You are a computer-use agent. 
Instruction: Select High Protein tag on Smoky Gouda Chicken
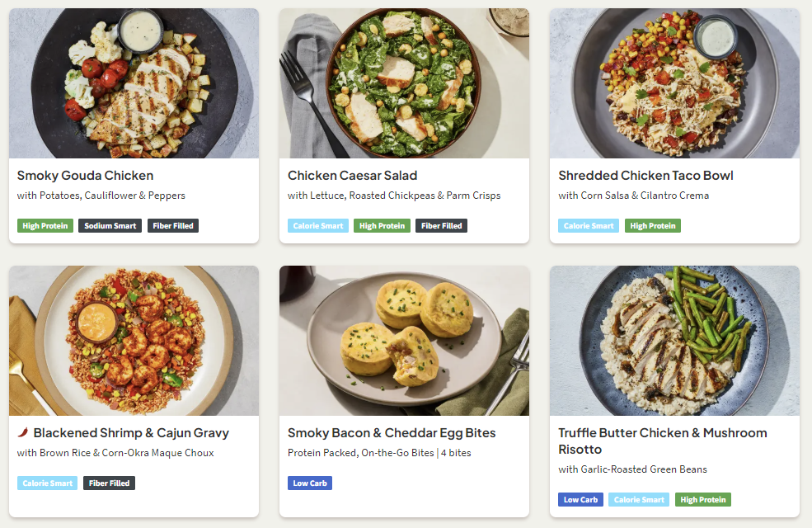pos(45,225)
